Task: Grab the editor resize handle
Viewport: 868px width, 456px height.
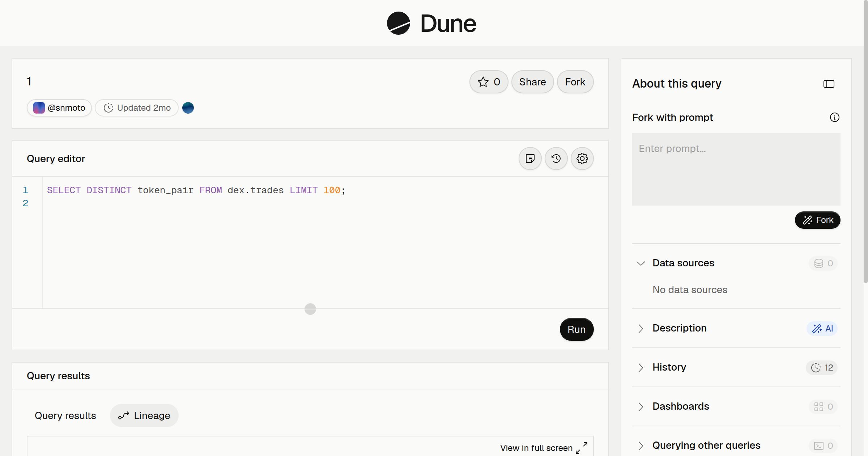Action: [310, 309]
